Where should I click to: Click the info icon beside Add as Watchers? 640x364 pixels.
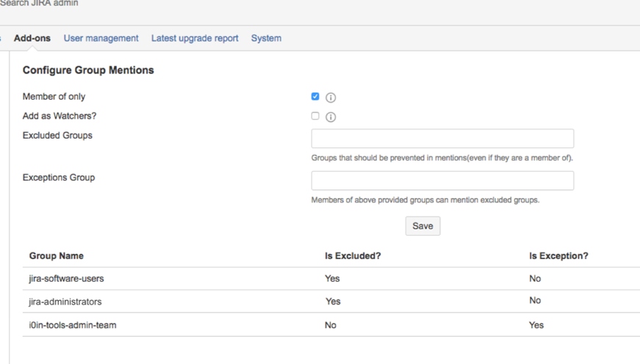pyautogui.click(x=331, y=117)
